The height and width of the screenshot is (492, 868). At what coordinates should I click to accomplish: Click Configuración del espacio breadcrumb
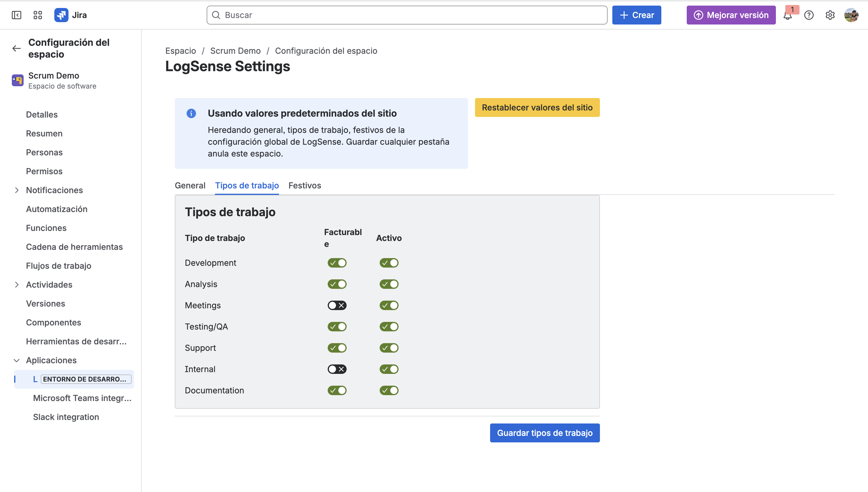pos(326,51)
